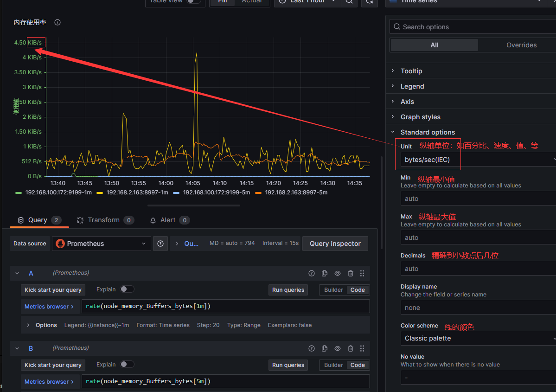Viewport: 556px width, 392px height.
Task: Click the magnifier icon in Search options
Action: tap(397, 27)
